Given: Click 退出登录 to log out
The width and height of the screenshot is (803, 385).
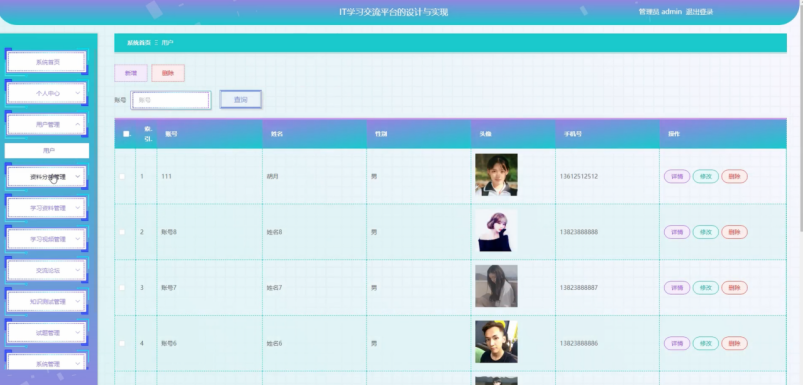Looking at the screenshot, I should pos(699,12).
